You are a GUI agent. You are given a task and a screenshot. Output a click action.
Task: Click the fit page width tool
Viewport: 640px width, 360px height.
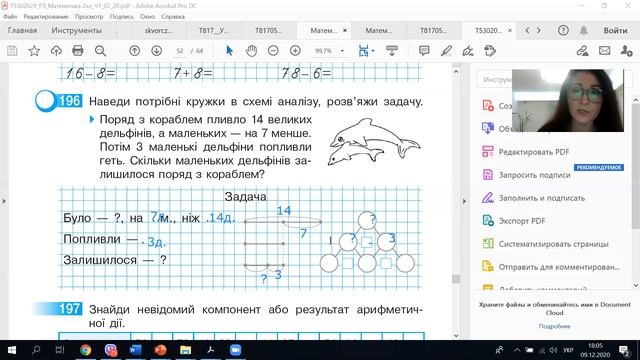point(363,51)
